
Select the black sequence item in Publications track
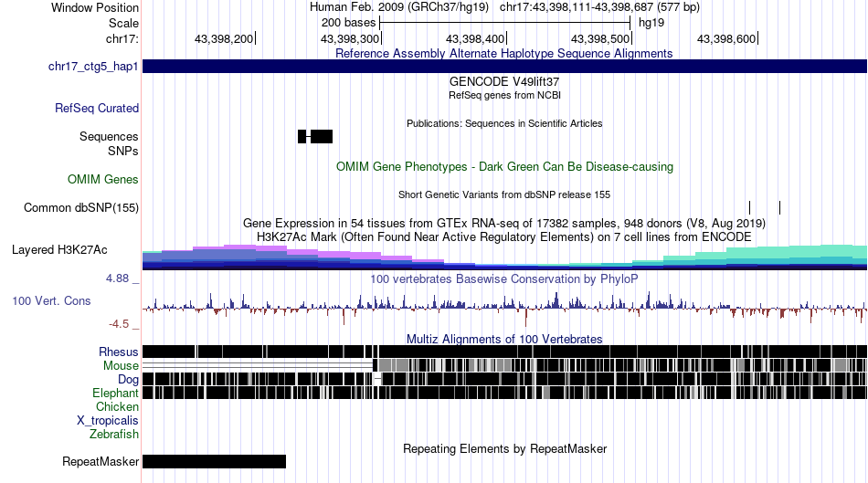(315, 136)
